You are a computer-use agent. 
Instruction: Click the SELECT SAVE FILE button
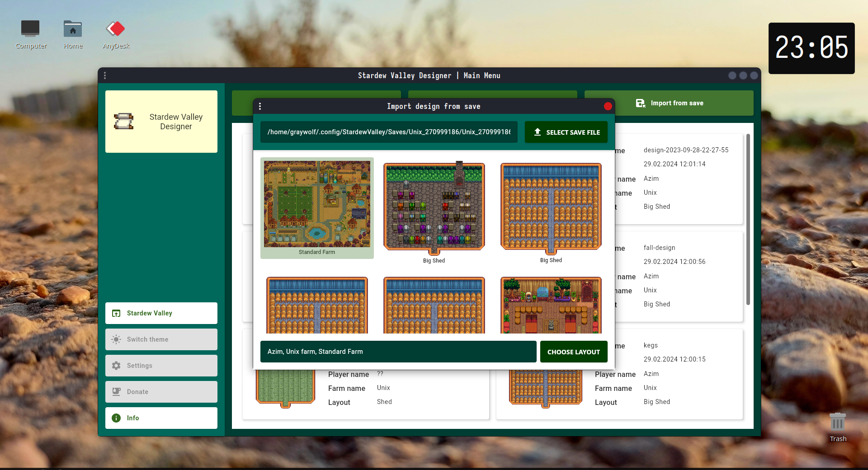click(x=566, y=132)
